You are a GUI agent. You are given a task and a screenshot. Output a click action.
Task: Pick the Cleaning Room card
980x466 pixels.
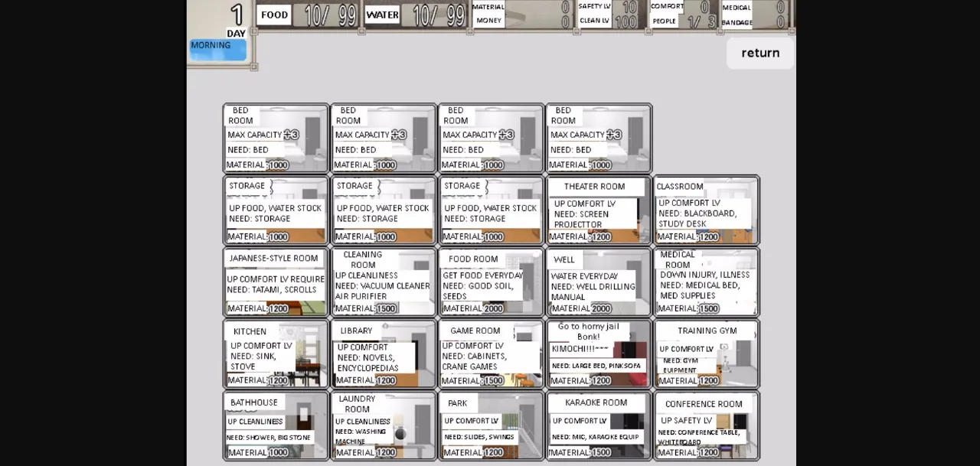[x=383, y=282]
